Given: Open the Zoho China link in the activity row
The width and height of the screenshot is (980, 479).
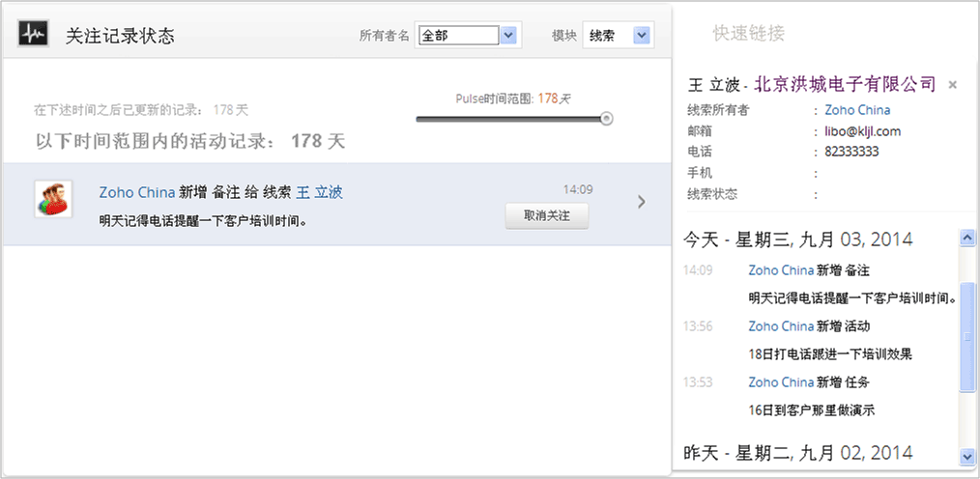Looking at the screenshot, I should (137, 192).
